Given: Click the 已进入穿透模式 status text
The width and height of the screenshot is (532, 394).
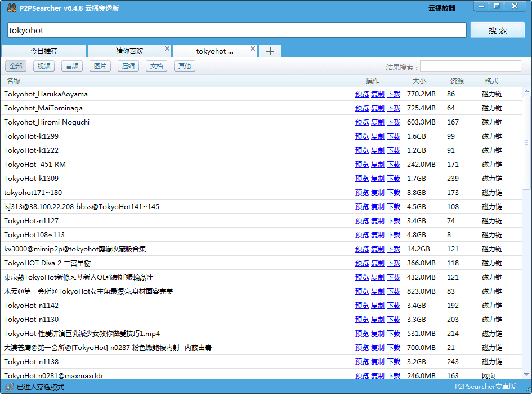Looking at the screenshot, I should (41, 387).
